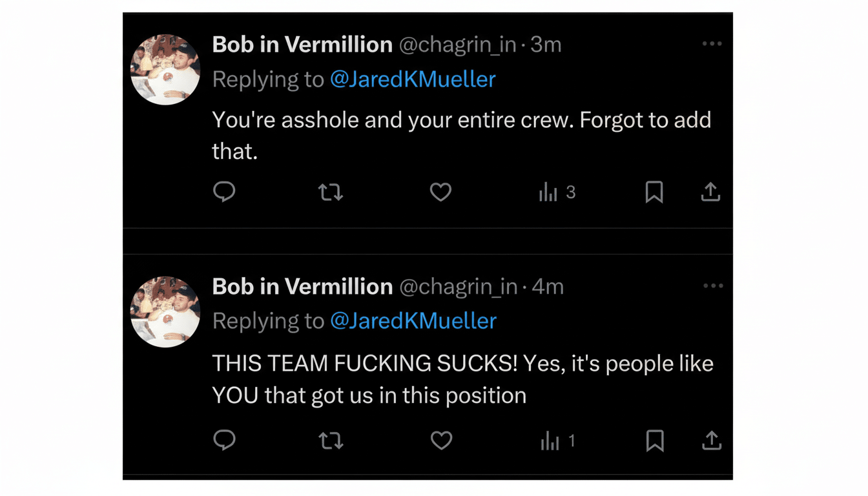
Task: Open the more options menu on the top tweet
Action: pos(712,43)
